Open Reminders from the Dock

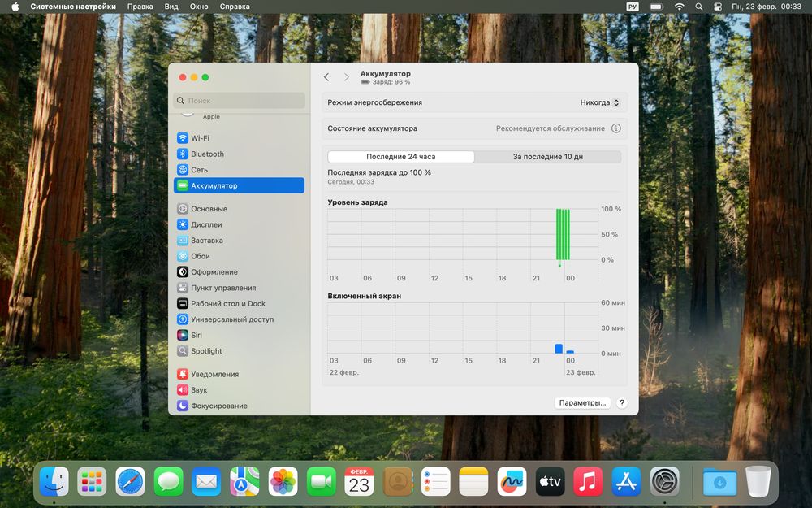435,481
